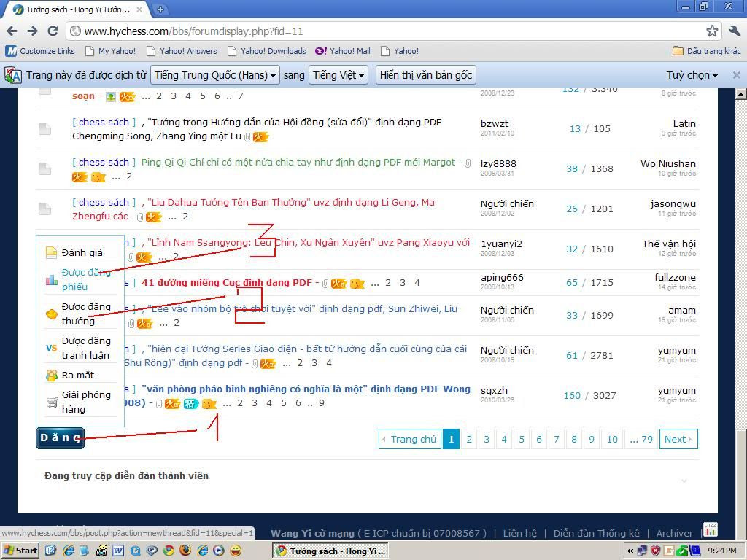747x560 pixels.
Task: Select Được đăng tranh luận from the post menu
Action: point(80,348)
